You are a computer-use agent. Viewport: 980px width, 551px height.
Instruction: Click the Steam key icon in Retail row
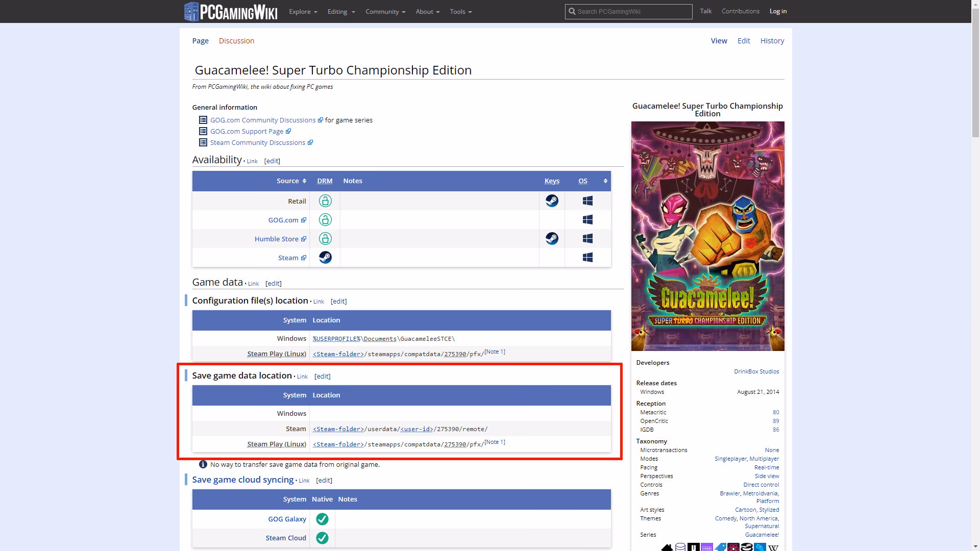click(x=552, y=201)
